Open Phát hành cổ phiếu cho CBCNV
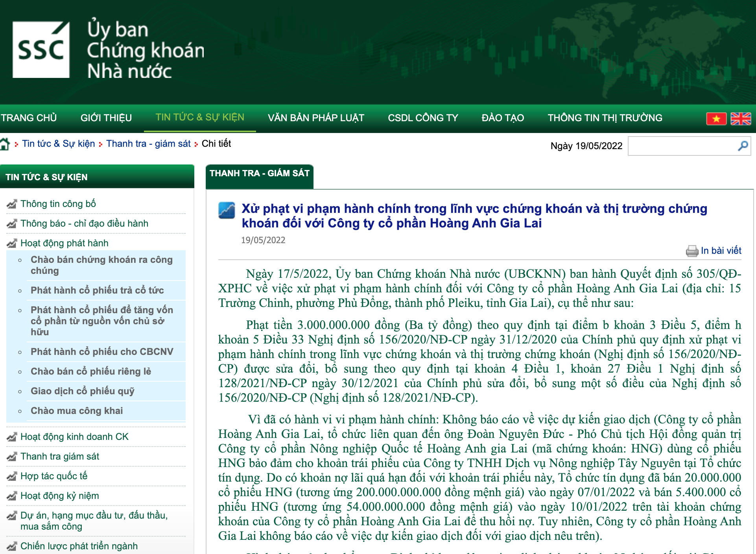This screenshot has width=756, height=554. coord(102,352)
